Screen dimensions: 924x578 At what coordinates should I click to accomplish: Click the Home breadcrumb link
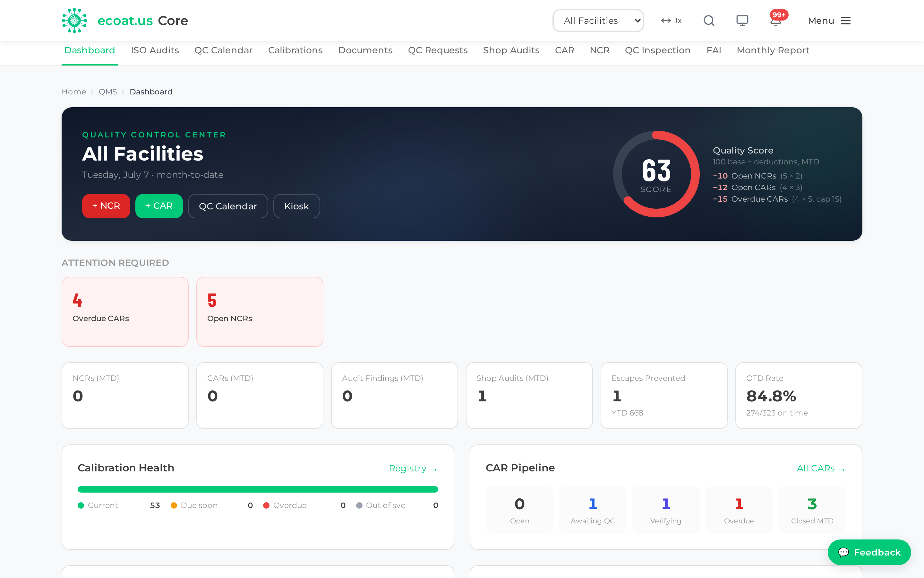[x=74, y=92]
